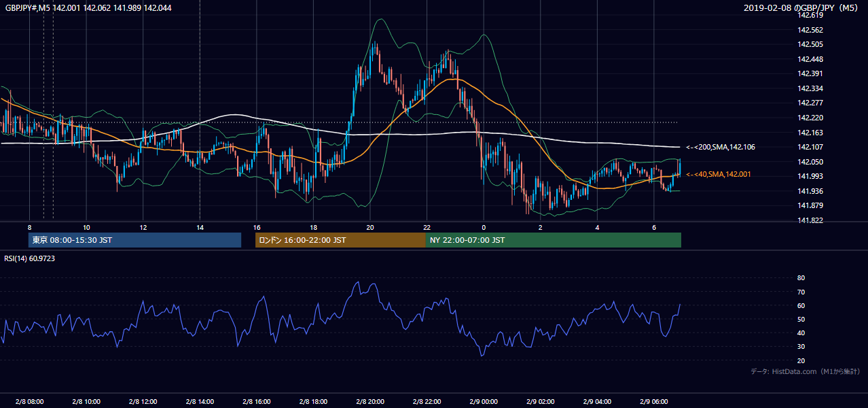Click the 2/8 22:00 date label
The height and width of the screenshot is (408, 868).
tap(427, 402)
